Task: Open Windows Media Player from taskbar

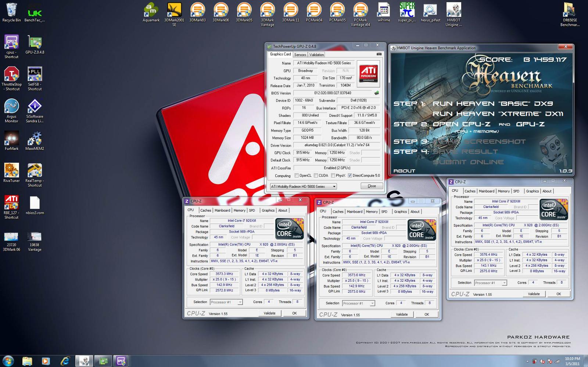Action: click(x=46, y=361)
